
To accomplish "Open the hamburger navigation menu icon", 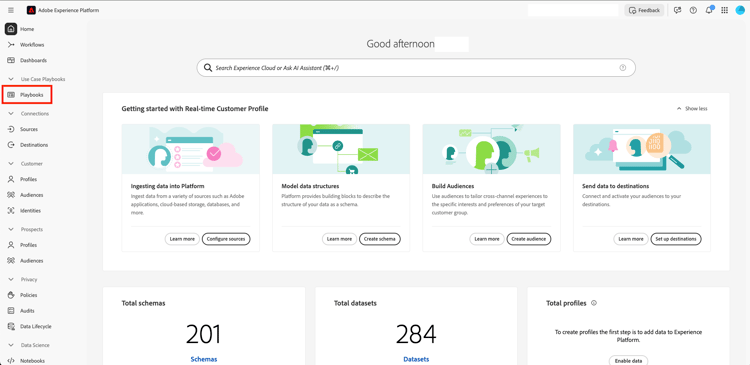I will 11,10.
